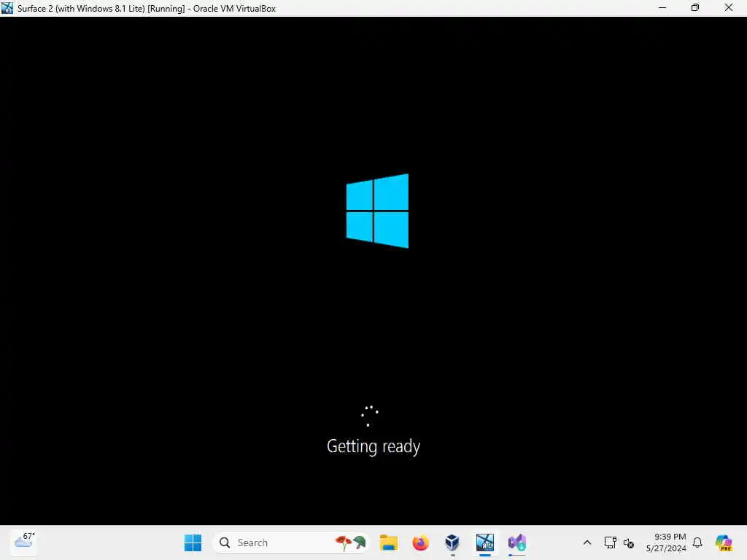Click the muted volume tray icon

629,542
